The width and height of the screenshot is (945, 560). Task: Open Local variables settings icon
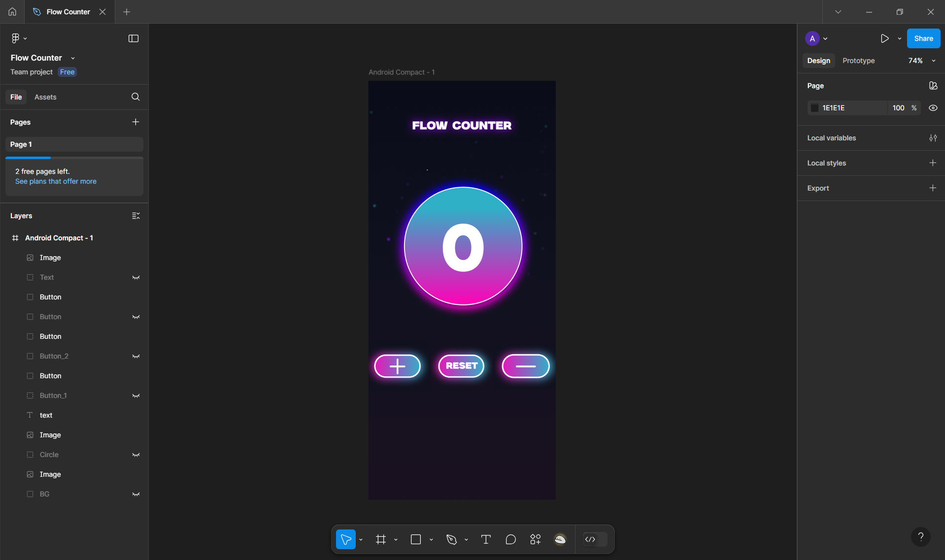click(x=933, y=138)
